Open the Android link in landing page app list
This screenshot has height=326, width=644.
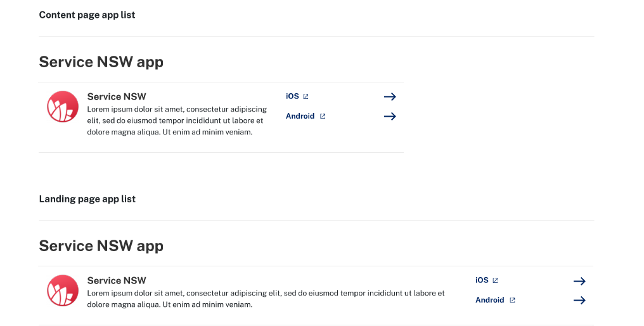point(490,300)
